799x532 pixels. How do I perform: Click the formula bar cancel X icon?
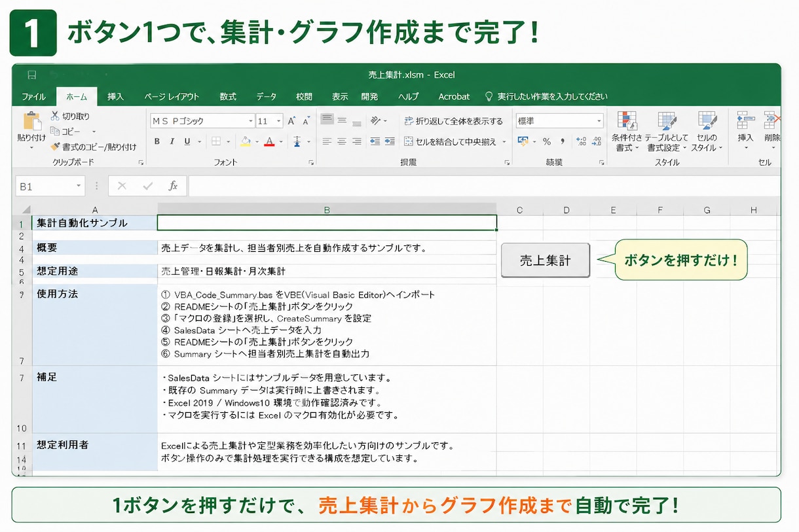pos(122,186)
